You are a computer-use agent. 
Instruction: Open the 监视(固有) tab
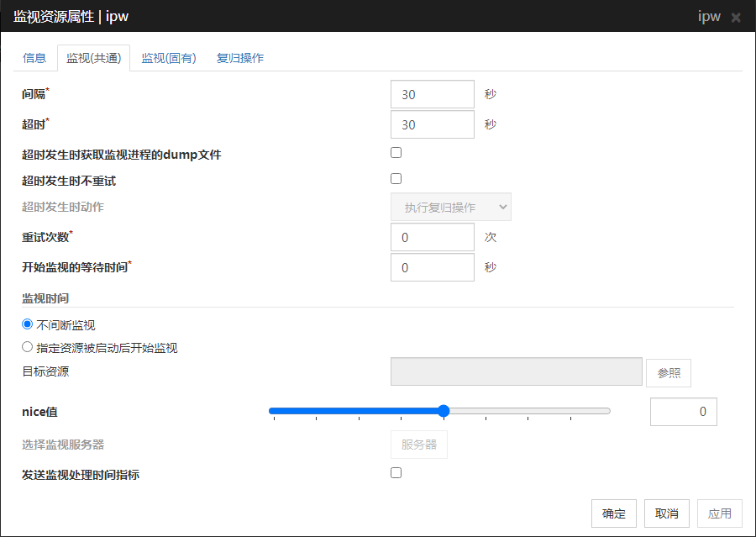(x=168, y=58)
